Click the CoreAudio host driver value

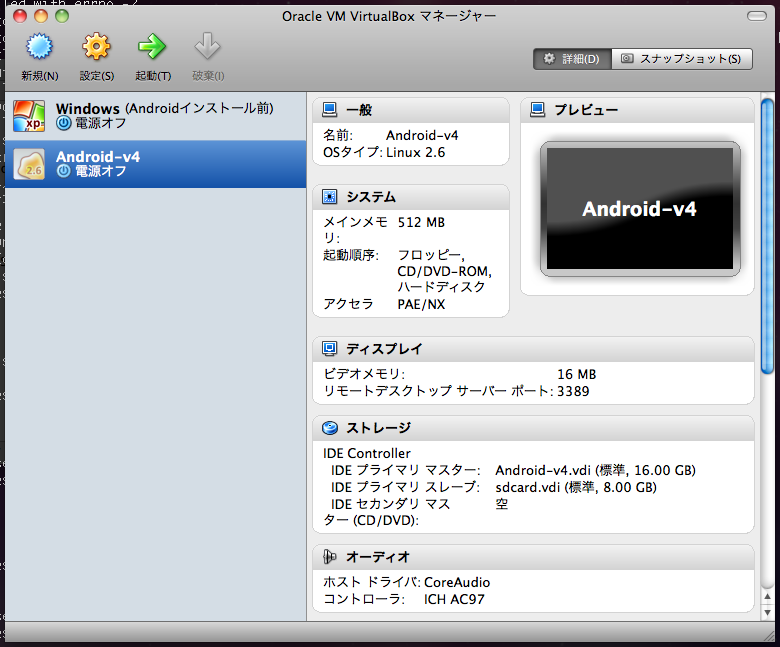pos(457,582)
